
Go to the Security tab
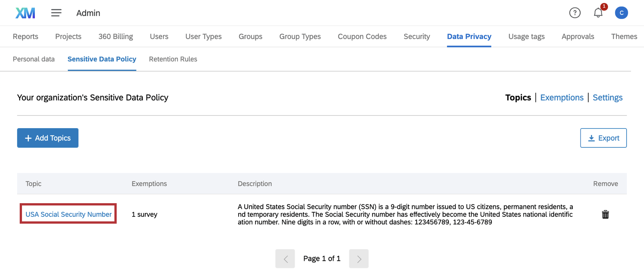pos(417,36)
